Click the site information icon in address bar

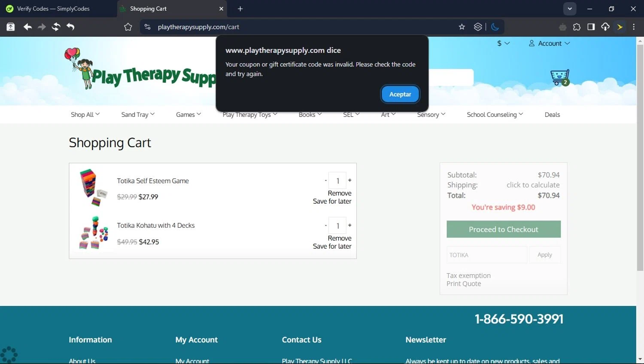tap(147, 27)
